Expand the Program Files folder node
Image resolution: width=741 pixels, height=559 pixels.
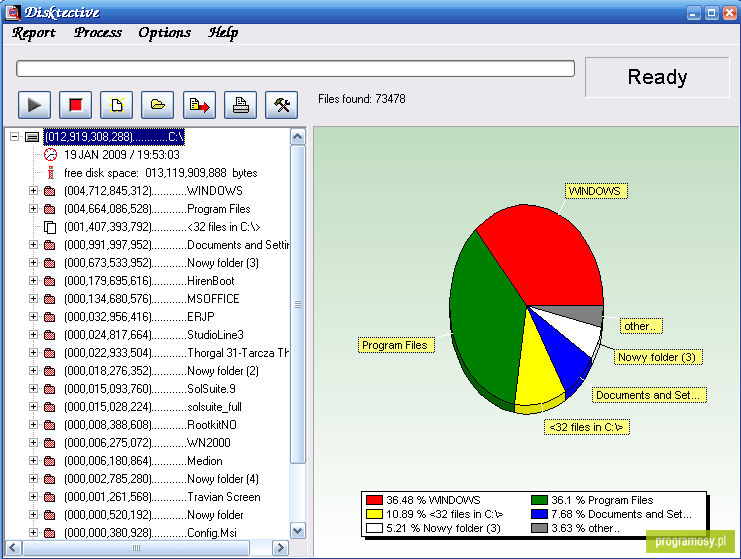point(33,208)
